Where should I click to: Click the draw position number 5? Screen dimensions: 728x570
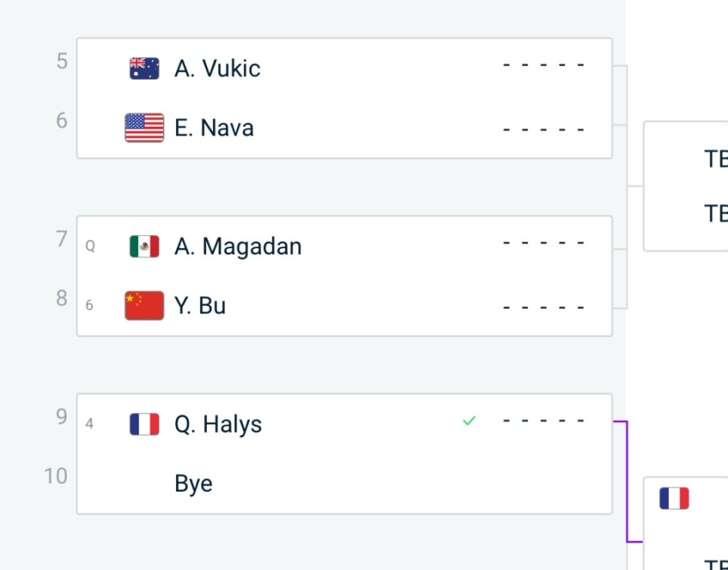click(x=61, y=61)
